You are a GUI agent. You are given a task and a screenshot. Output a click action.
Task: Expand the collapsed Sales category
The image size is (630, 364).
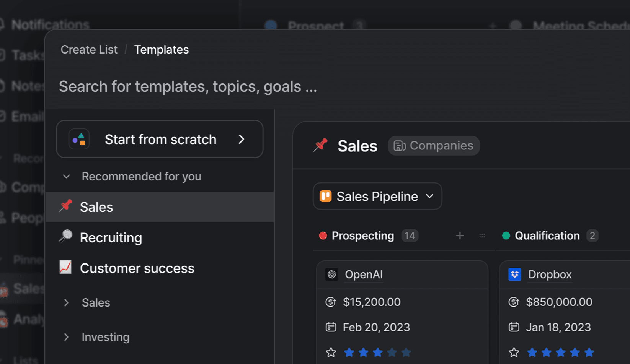coord(67,303)
